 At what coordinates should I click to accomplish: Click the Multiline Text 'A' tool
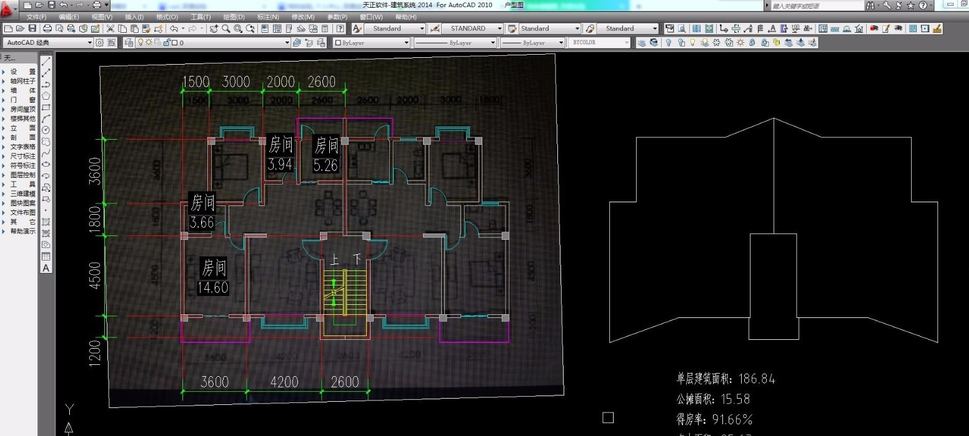point(46,268)
